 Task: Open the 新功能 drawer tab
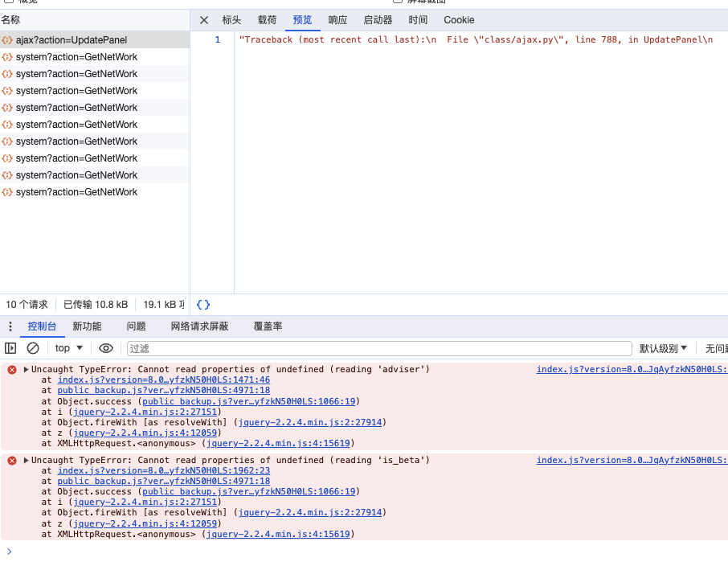click(87, 326)
